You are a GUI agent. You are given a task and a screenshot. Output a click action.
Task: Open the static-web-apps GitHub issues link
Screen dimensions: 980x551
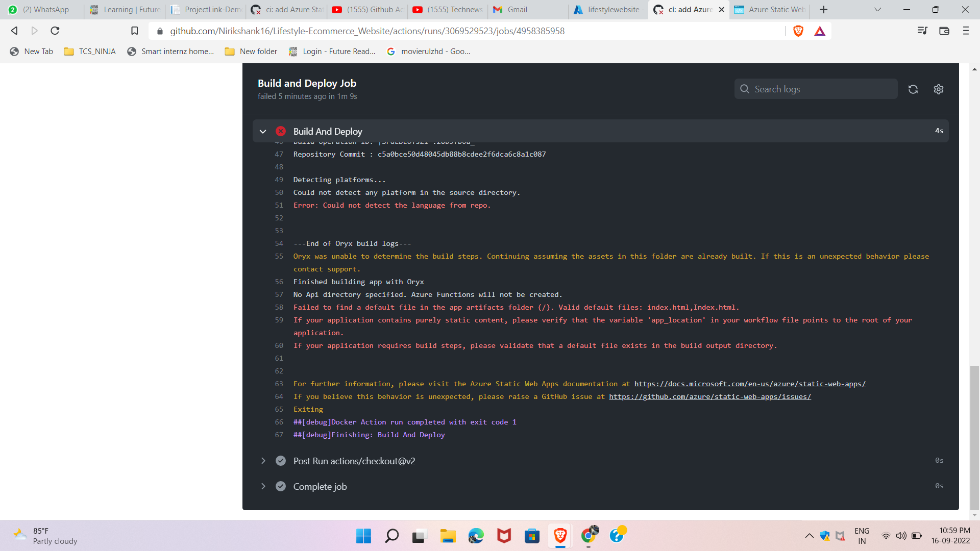(709, 396)
